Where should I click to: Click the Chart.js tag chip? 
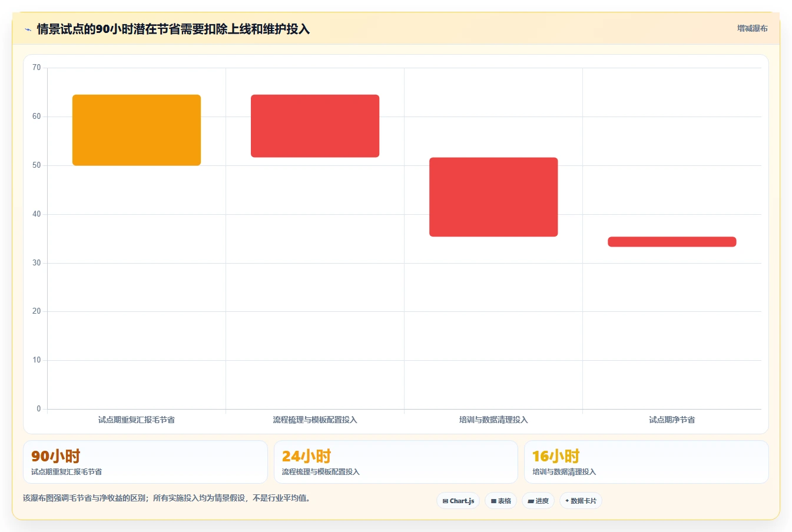point(458,501)
